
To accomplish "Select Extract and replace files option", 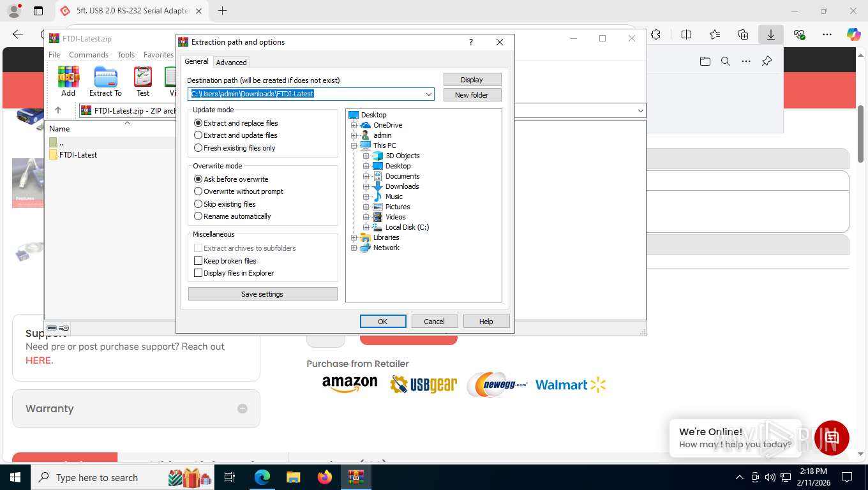I will [x=236, y=123].
